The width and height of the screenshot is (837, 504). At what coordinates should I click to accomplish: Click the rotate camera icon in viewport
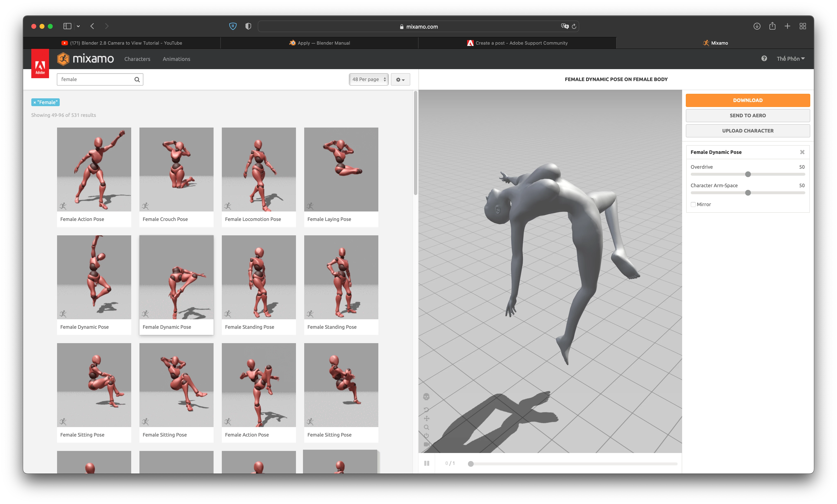point(426,409)
